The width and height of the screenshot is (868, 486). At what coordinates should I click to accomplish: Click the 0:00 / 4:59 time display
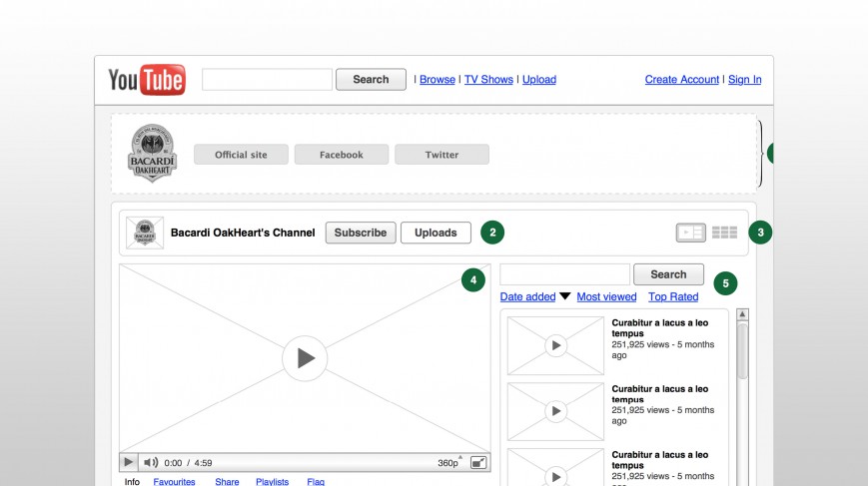click(x=188, y=463)
